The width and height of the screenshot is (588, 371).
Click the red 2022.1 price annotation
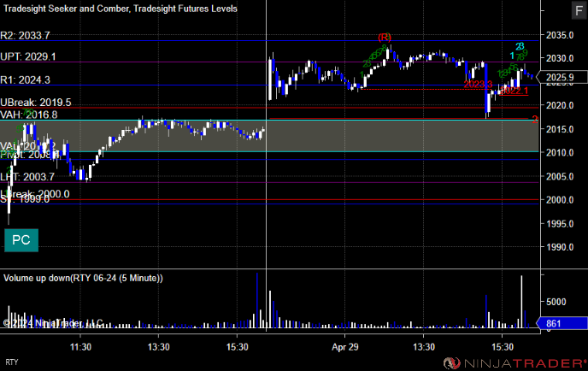pyautogui.click(x=514, y=91)
